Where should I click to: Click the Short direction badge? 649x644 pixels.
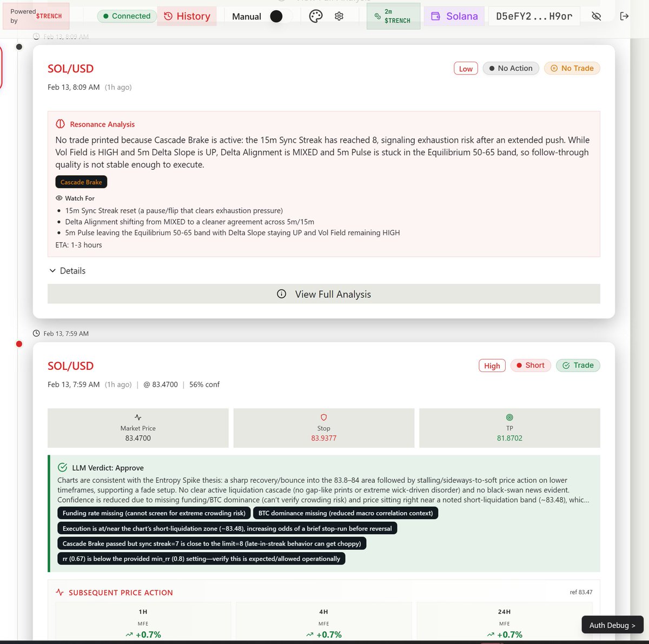click(531, 366)
